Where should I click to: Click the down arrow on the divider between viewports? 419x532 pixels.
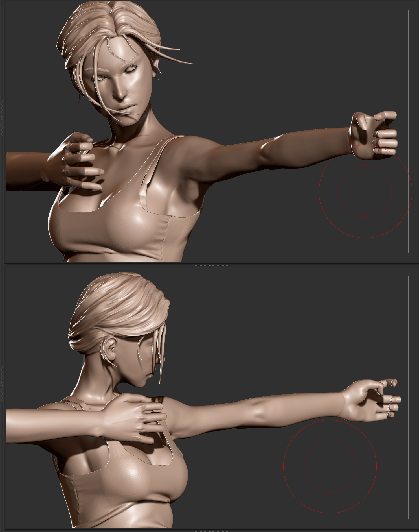click(213, 265)
